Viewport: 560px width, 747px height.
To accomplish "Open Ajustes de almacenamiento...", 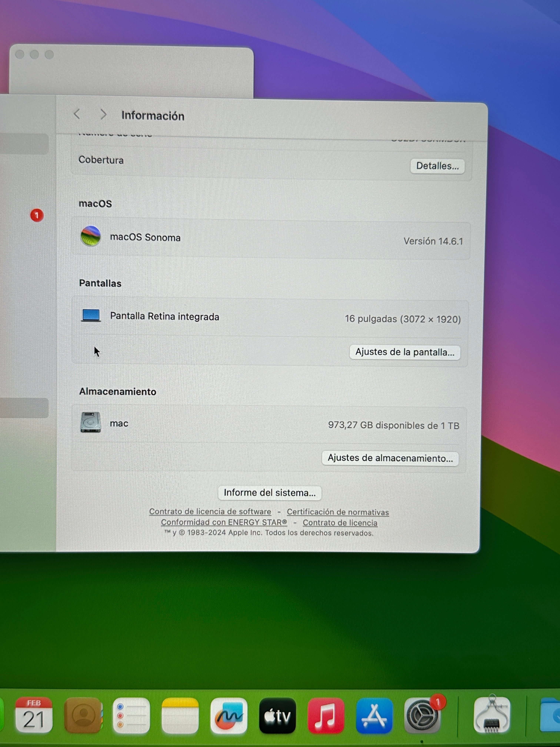I will [390, 458].
